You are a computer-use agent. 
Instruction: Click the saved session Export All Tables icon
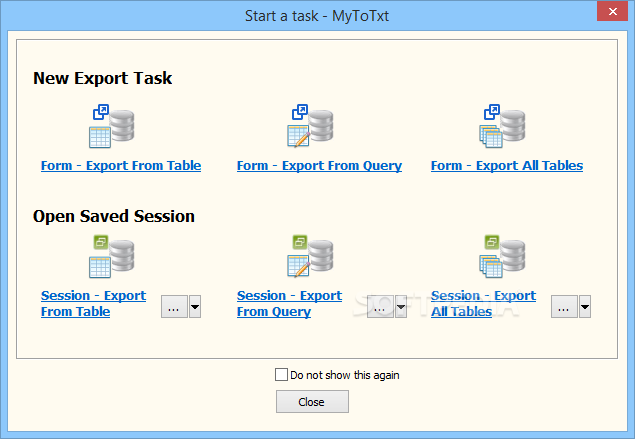pyautogui.click(x=503, y=257)
